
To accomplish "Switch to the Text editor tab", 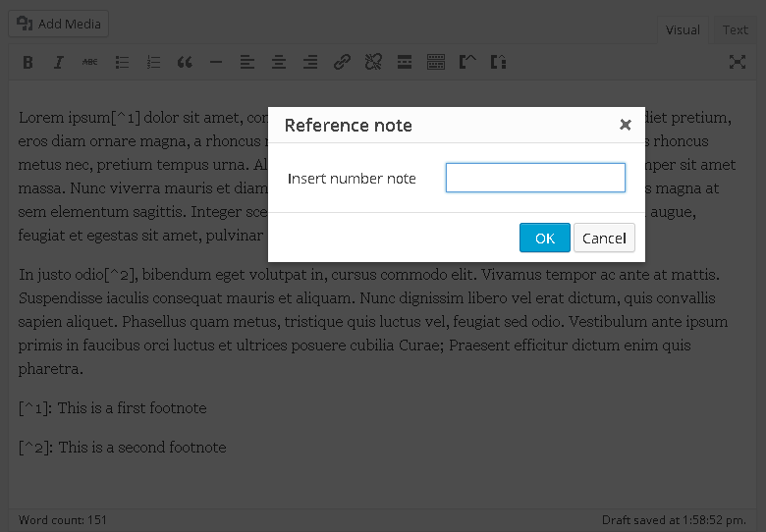I will coord(735,29).
